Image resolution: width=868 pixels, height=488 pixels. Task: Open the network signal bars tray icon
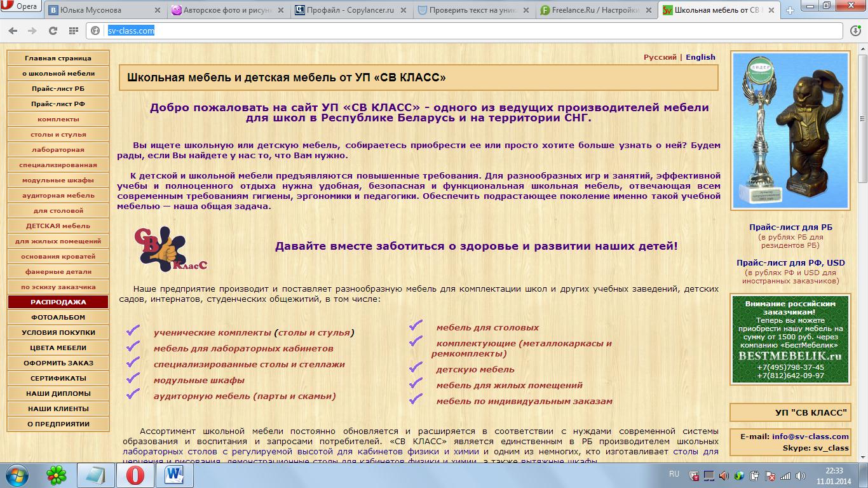[x=785, y=475]
